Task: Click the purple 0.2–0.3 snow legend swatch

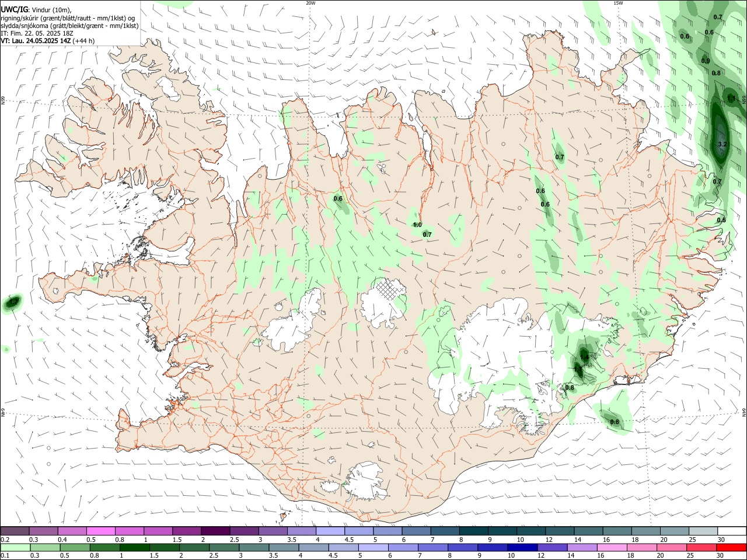Action: (x=15, y=531)
